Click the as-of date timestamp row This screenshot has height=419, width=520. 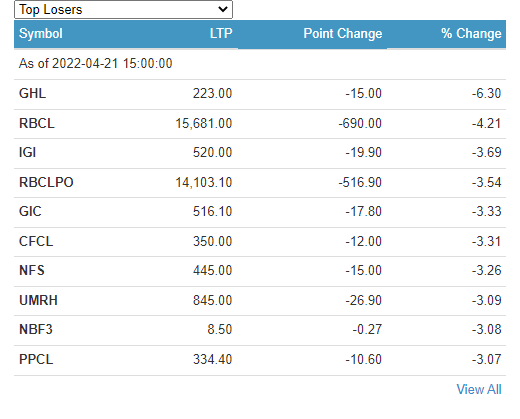260,64
